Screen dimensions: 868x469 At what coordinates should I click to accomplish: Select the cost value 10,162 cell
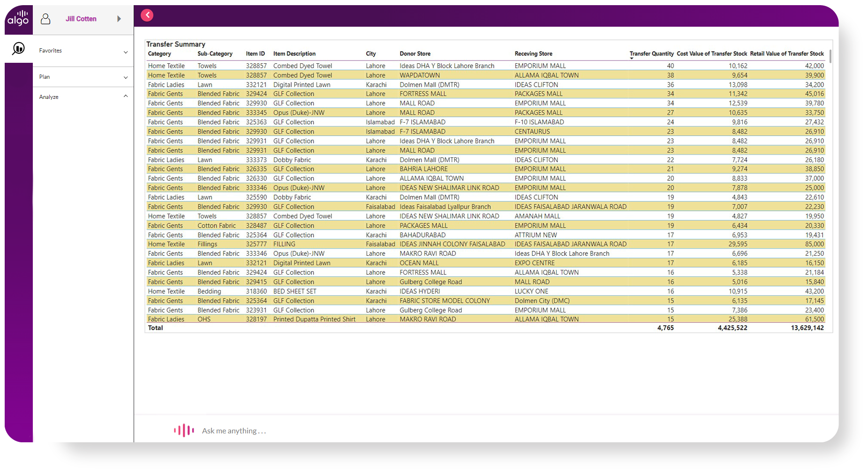pyautogui.click(x=738, y=66)
